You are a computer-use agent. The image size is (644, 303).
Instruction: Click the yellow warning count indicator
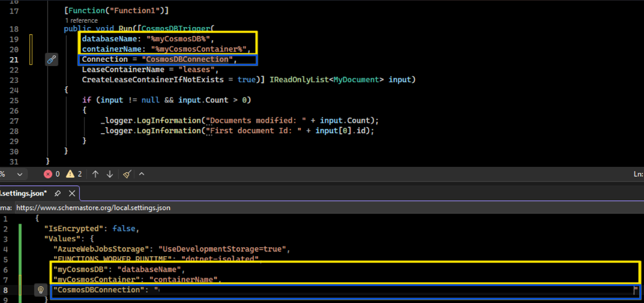click(x=74, y=174)
